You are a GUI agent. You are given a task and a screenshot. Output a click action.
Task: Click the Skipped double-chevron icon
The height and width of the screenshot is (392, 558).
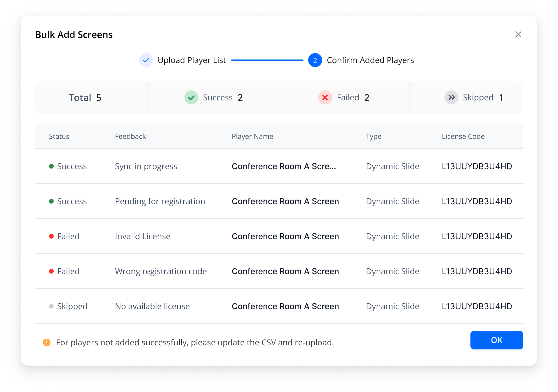[x=451, y=97]
